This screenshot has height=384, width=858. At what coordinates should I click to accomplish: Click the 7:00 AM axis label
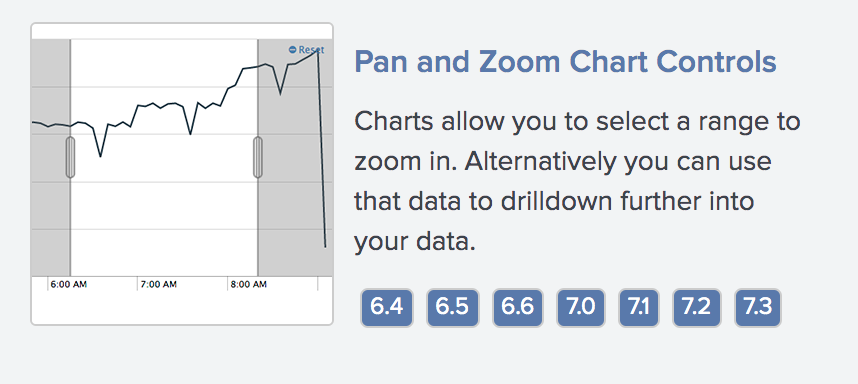tap(158, 285)
